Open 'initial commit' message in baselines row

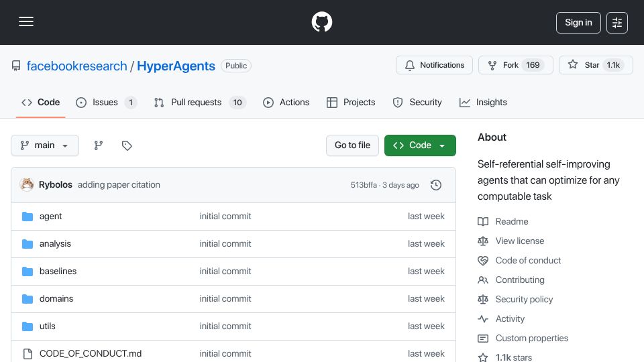pos(225,271)
